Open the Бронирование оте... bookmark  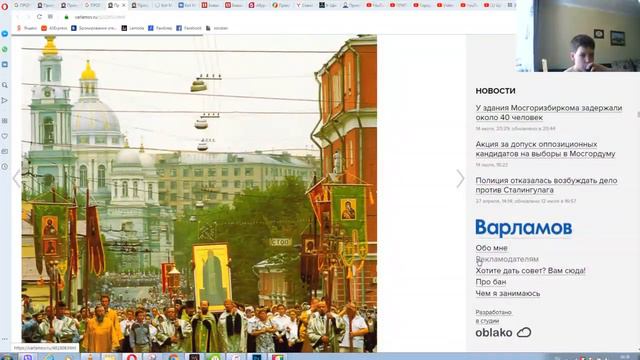94,28
